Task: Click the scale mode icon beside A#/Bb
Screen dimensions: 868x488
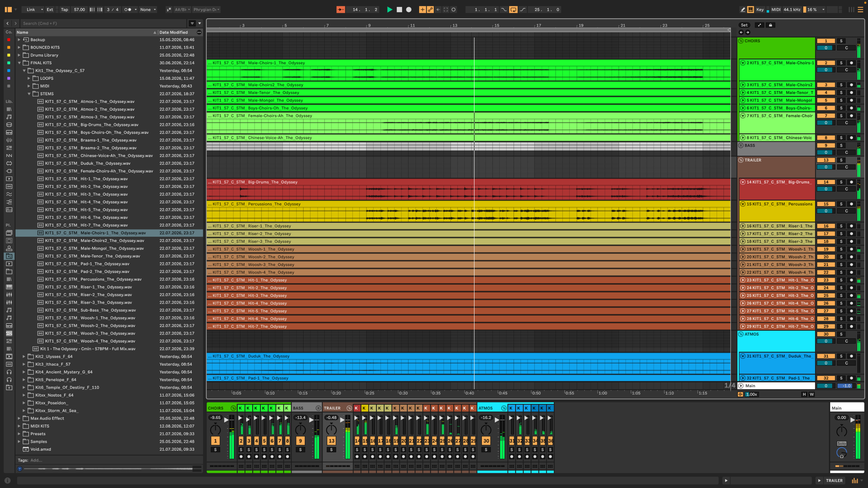Action: click(x=169, y=10)
